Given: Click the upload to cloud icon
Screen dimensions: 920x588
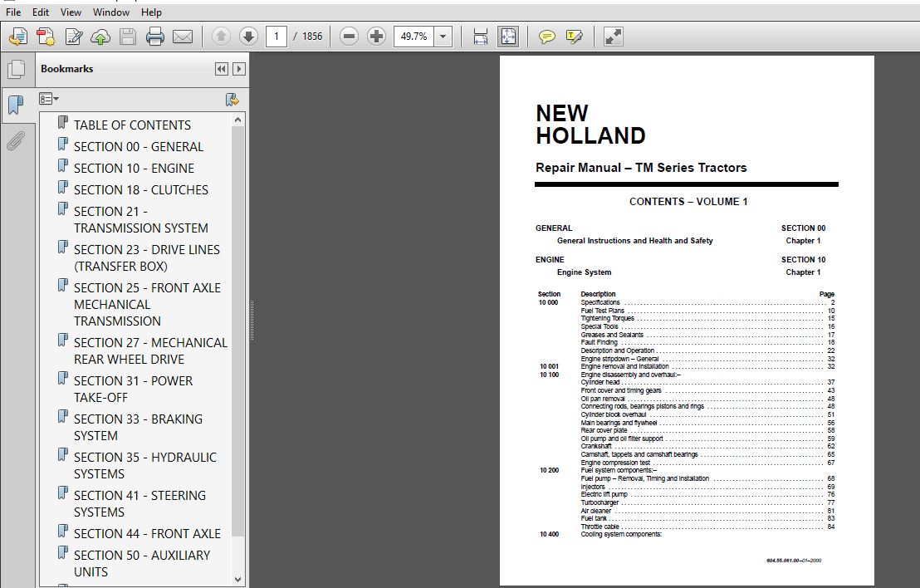Looking at the screenshot, I should click(100, 37).
